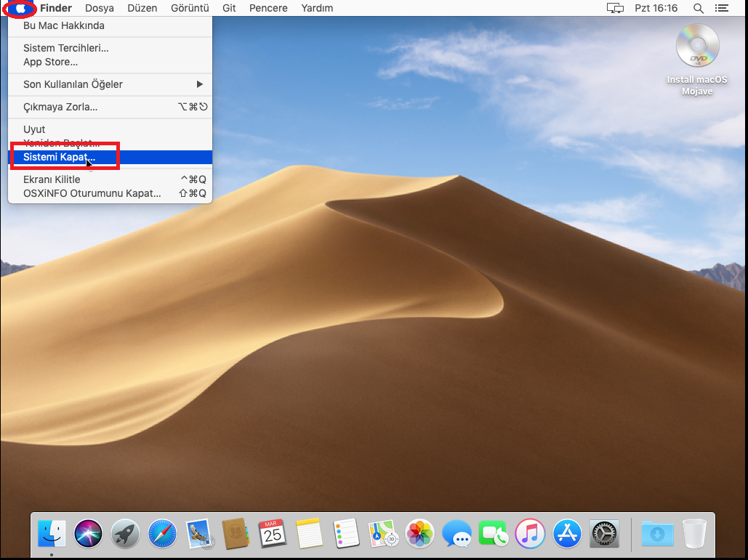The width and height of the screenshot is (748, 560).
Task: Open Messages from the Dock
Action: 457,535
